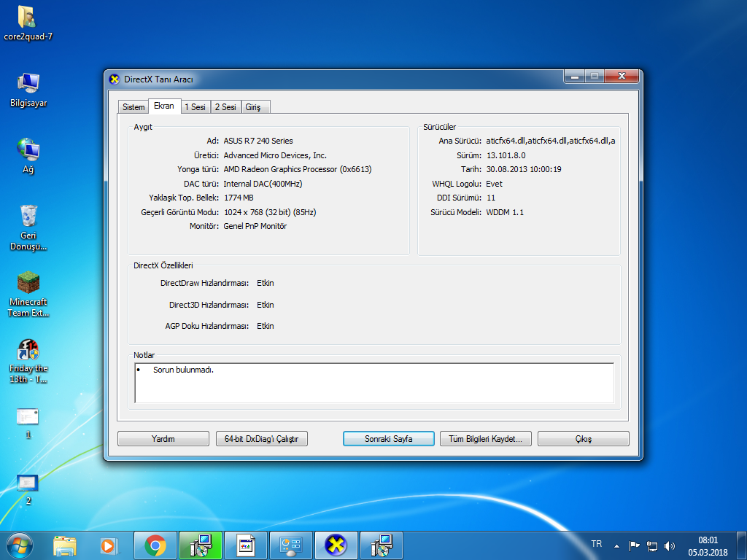The height and width of the screenshot is (560, 747).
Task: Click the ASUS R7 240 Series value
Action: 258,141
